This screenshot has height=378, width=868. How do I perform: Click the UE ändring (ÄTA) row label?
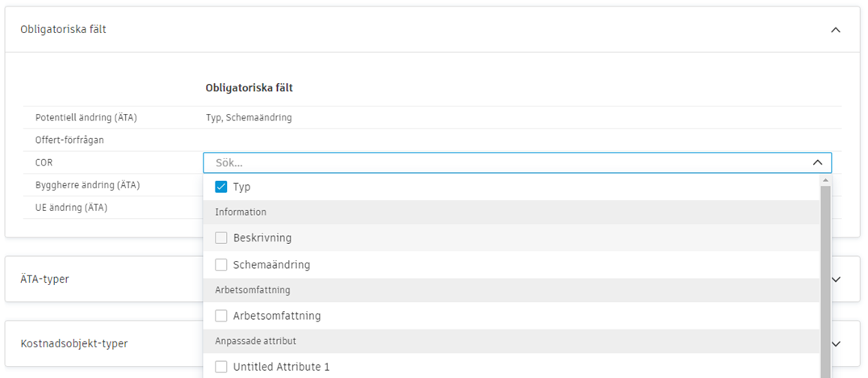pos(71,208)
